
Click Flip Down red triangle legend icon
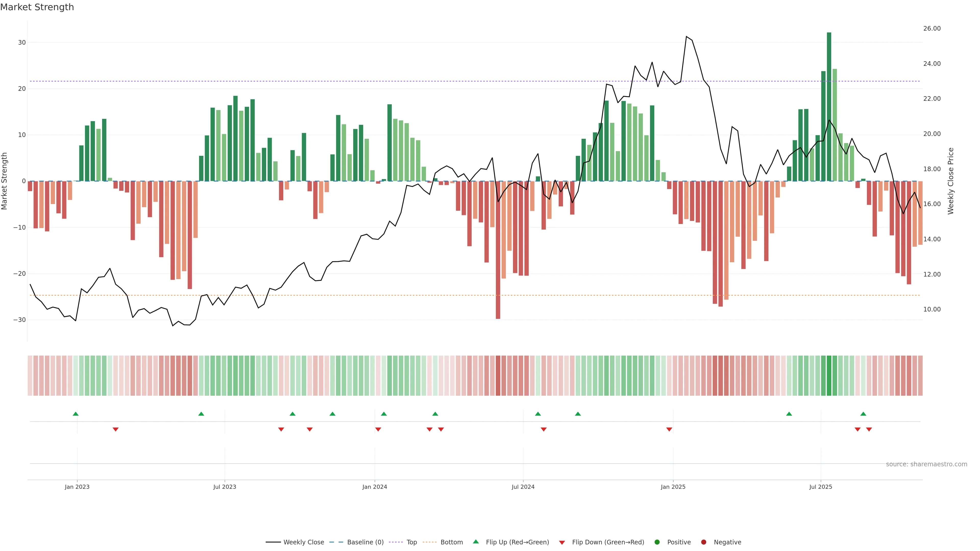[x=562, y=542]
